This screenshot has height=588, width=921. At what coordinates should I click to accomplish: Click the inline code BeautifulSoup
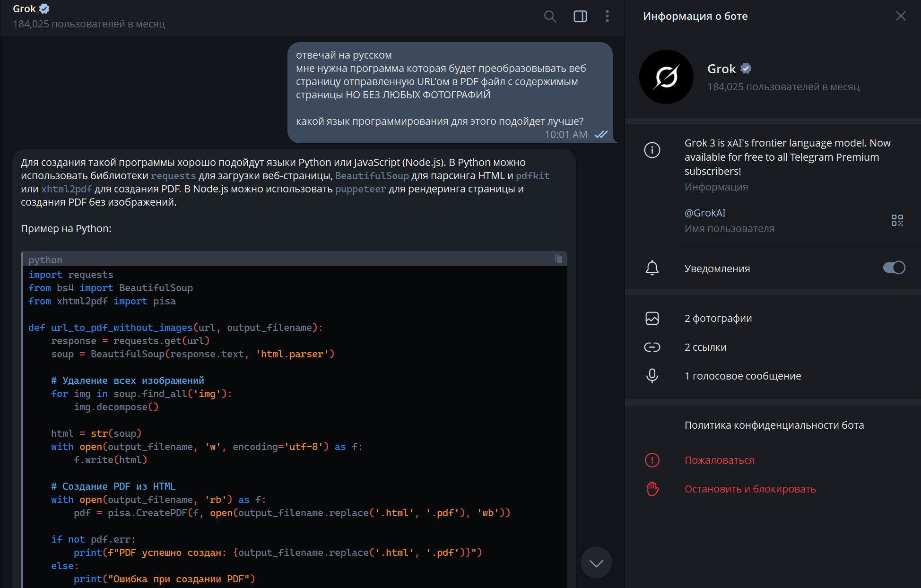coord(372,176)
